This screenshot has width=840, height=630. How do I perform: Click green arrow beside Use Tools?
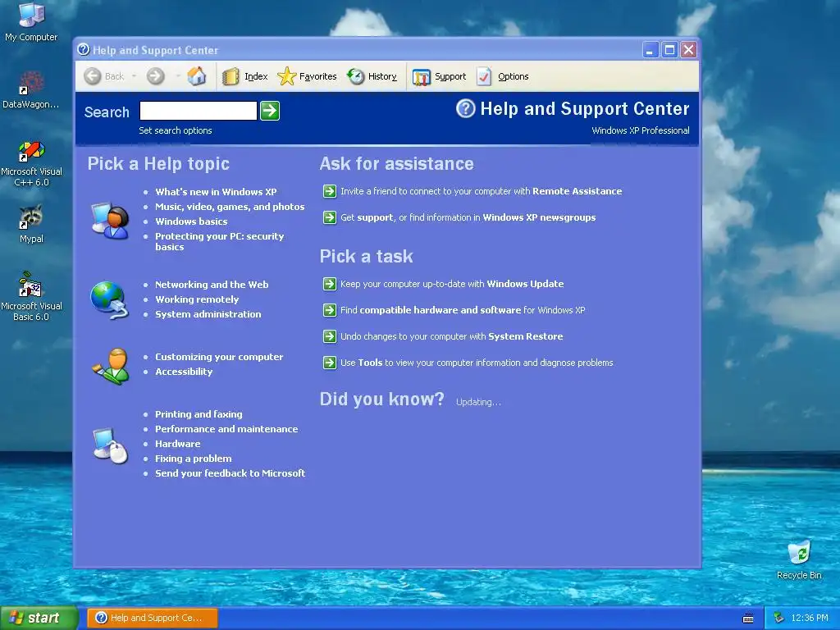[330, 363]
